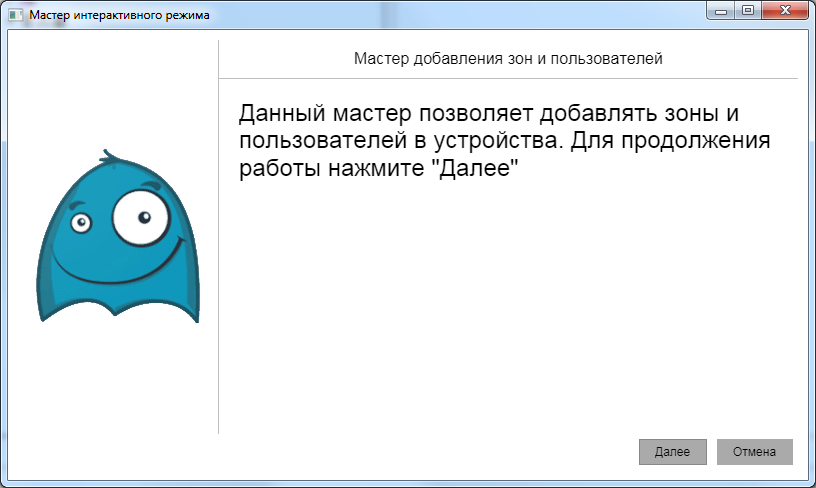816x488 pixels.
Task: Select the heading 'Мастер добавления зон и пользователей'
Action: click(x=508, y=59)
